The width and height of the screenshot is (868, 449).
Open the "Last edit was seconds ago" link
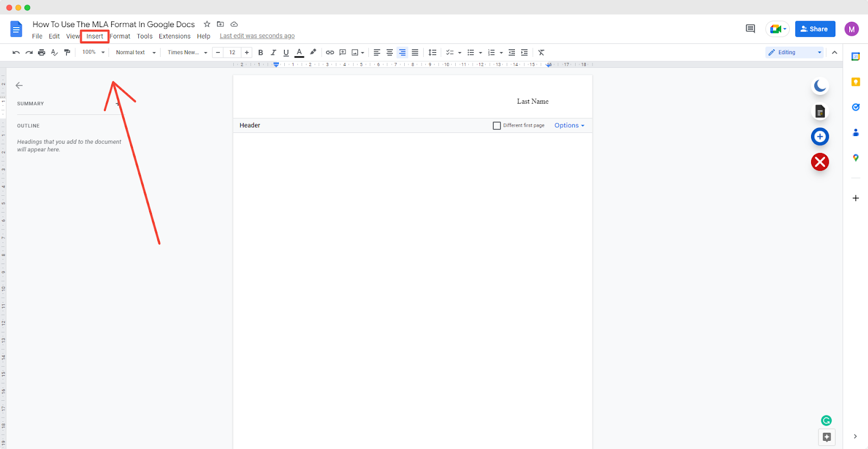pyautogui.click(x=257, y=36)
